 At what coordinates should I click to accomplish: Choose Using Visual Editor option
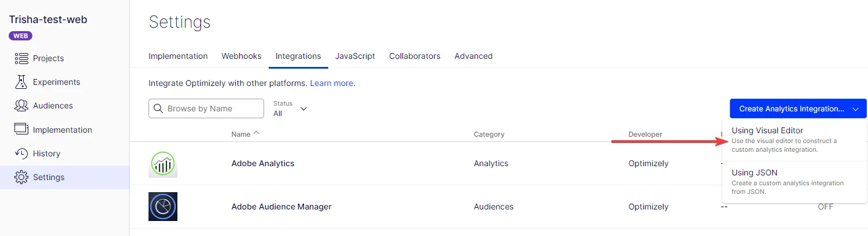point(795,140)
